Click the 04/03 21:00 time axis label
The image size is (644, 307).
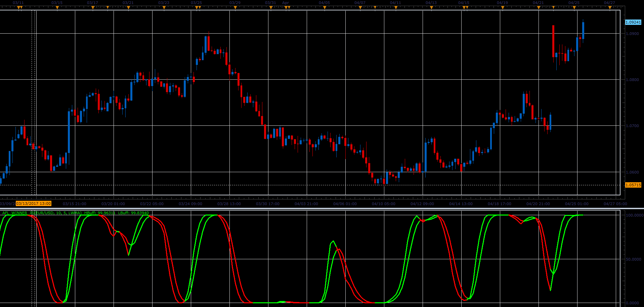pos(306,204)
